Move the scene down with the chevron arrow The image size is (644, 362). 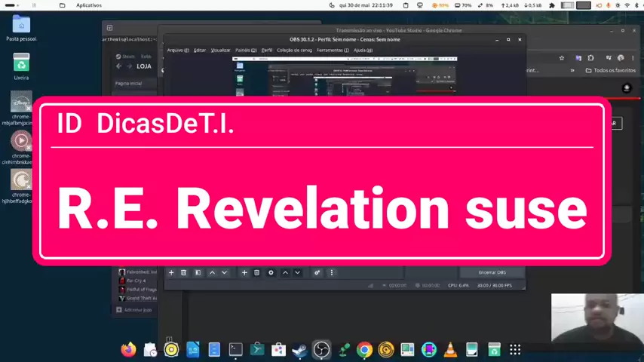click(224, 272)
